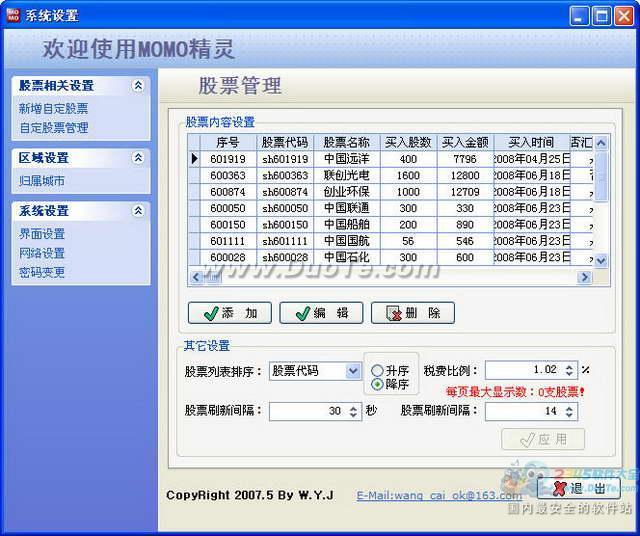Select the 降序 radio button
Viewport: 640px width, 536px height.
click(x=377, y=384)
